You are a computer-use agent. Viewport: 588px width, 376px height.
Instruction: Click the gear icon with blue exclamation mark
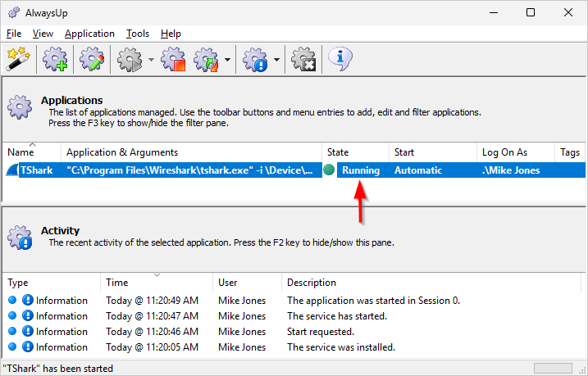pos(256,59)
